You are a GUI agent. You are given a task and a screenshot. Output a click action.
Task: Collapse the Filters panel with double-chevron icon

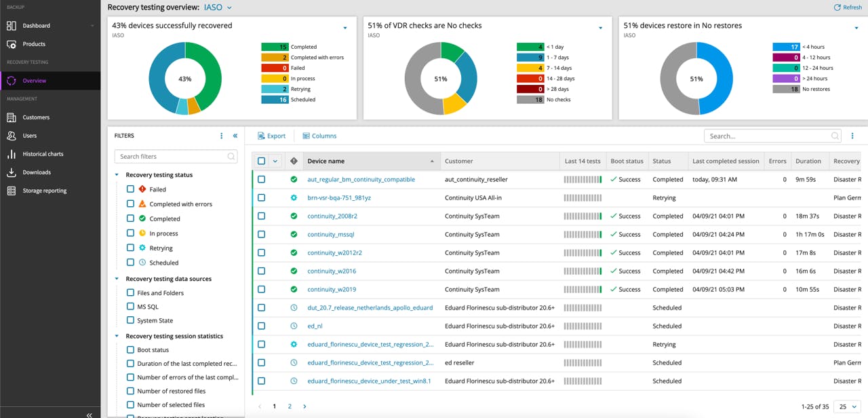[235, 136]
